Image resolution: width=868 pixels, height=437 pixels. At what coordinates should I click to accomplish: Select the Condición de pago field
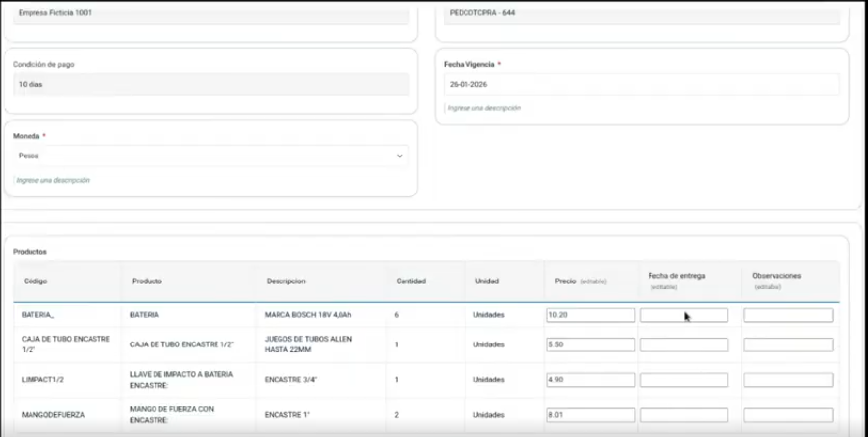tap(210, 85)
